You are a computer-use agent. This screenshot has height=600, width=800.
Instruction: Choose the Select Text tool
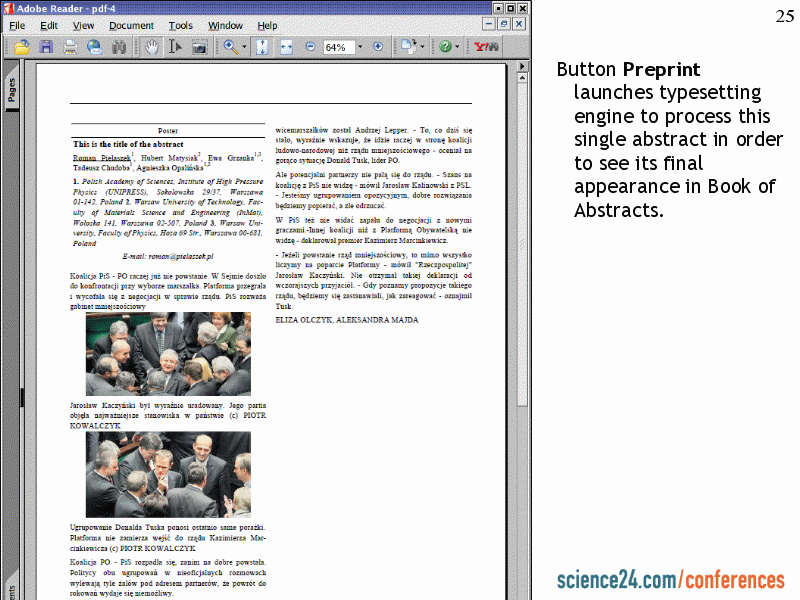(176, 47)
